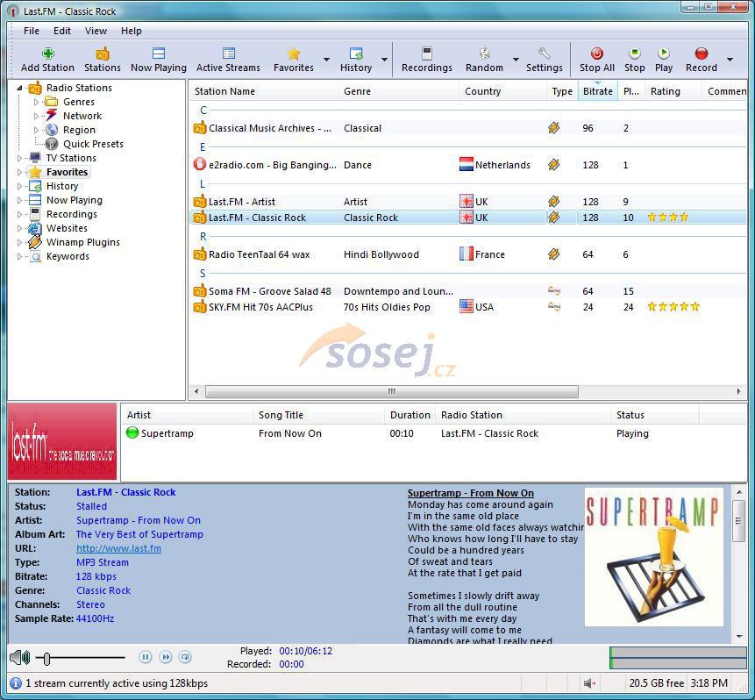Click the muted speaker icon in status bar
This screenshot has width=755, height=700.
pyautogui.click(x=589, y=683)
